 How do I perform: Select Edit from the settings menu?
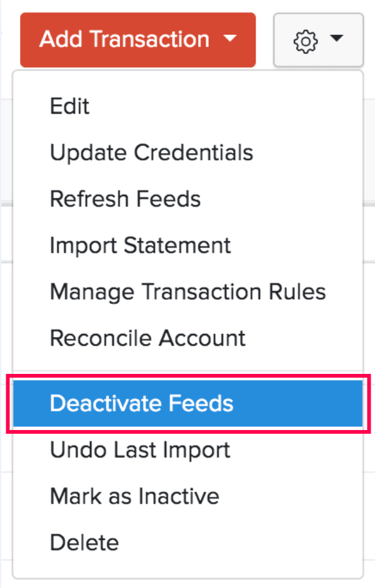[x=70, y=106]
